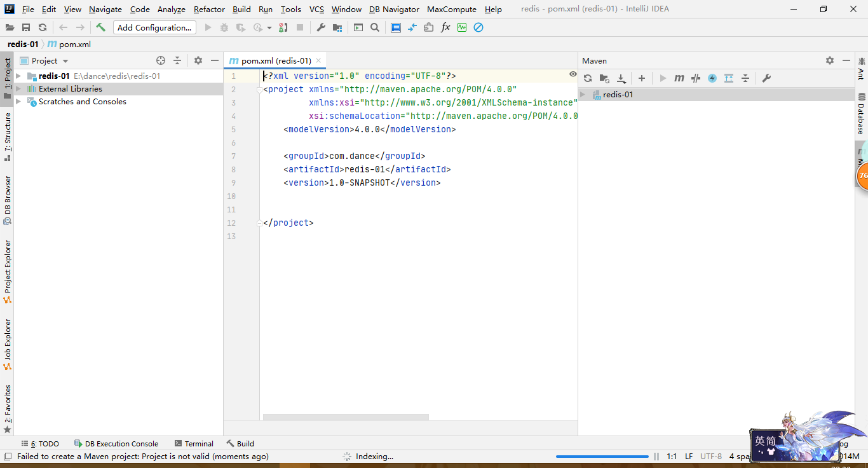868x468 pixels.
Task: Click the Indexing progress bar
Action: click(602, 456)
